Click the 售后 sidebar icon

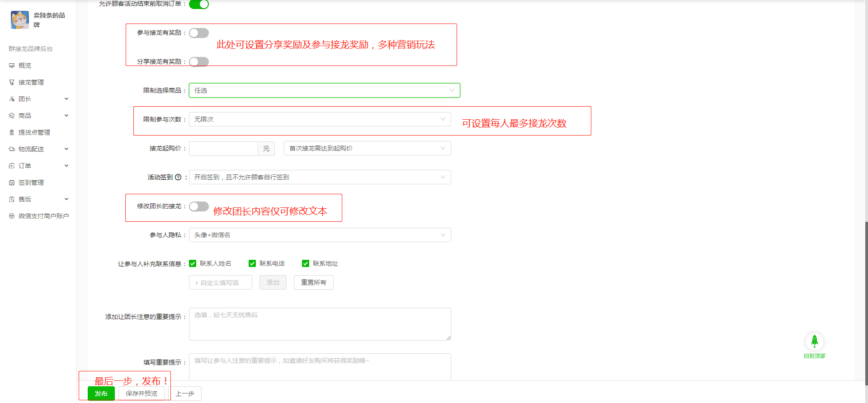click(x=12, y=199)
